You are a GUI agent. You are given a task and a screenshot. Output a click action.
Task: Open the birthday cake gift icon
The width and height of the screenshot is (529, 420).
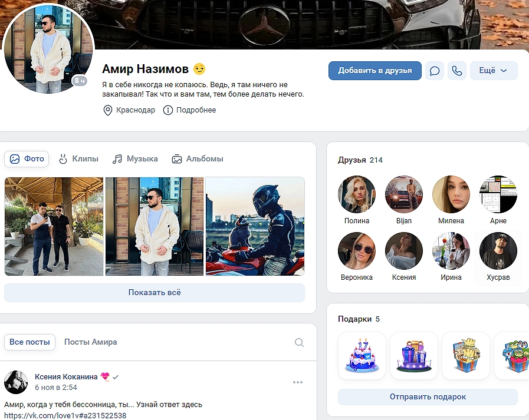point(362,355)
